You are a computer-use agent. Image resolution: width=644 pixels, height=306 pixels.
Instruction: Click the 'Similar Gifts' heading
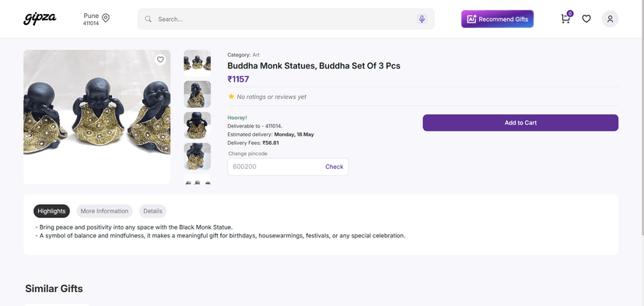[54, 289]
